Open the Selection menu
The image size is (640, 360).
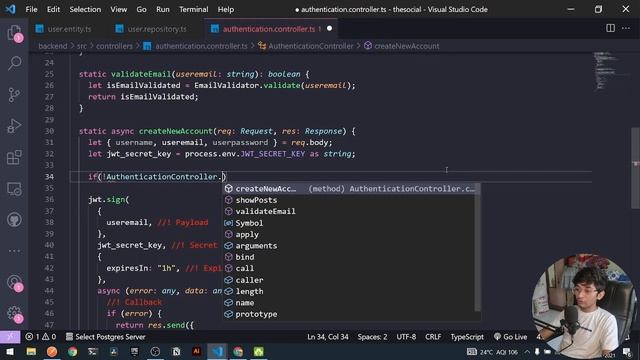(x=85, y=9)
